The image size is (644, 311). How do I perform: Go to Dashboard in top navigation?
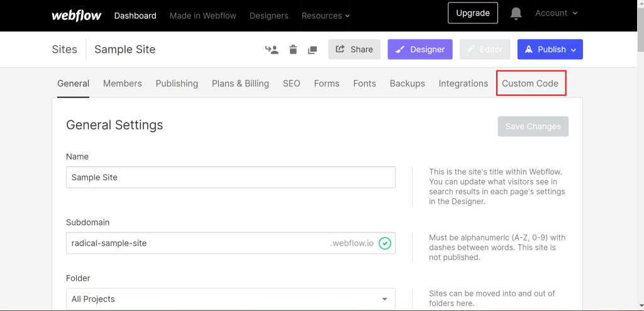point(135,16)
